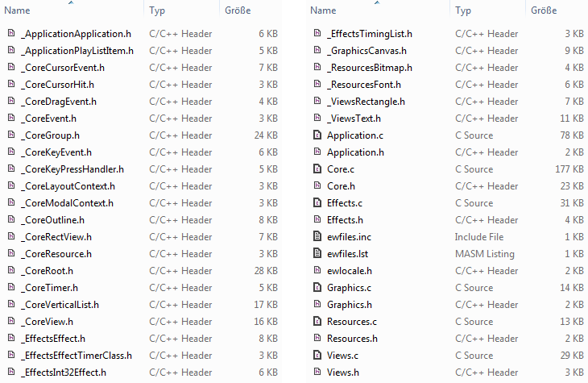Viewport: 588px width, 383px height.
Task: Sort left pane by Typ column
Action: pos(158,10)
